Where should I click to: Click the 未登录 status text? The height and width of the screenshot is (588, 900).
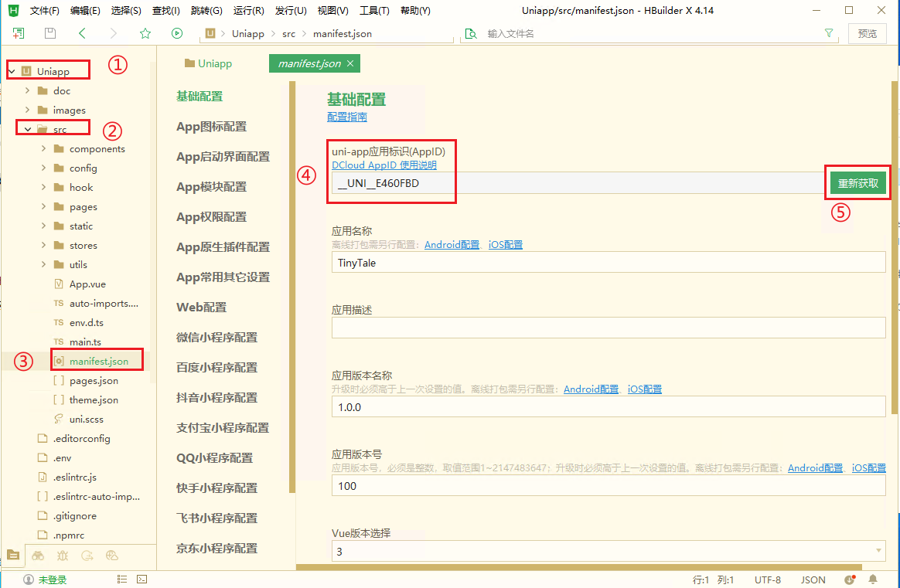pyautogui.click(x=53, y=580)
